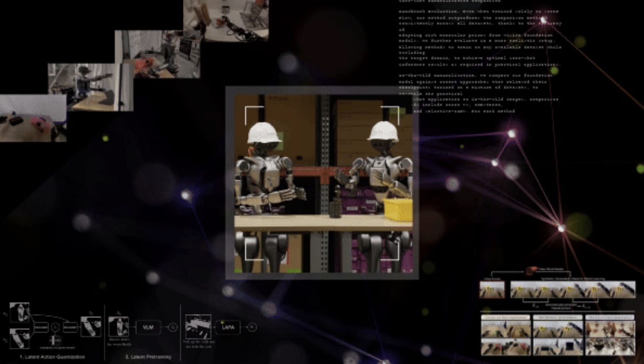The width and height of the screenshot is (644, 364).
Task: Click the robot image left of LAPA box
Action: 198,326
